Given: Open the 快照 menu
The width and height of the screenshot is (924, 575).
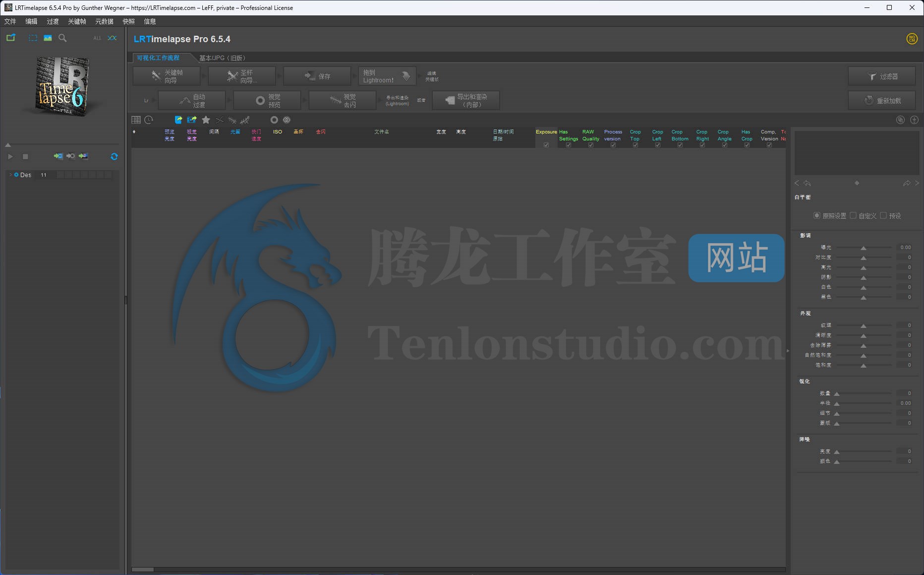Looking at the screenshot, I should point(129,21).
